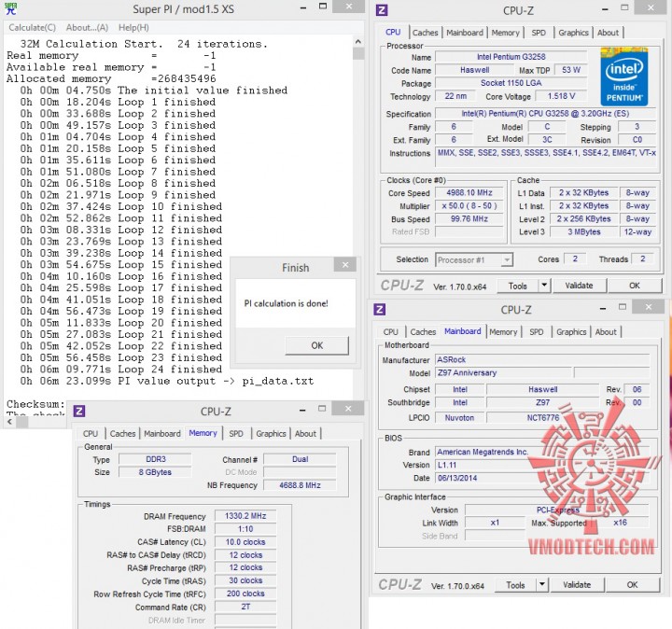
Task: Click the Super PI app icon in title bar
Action: (x=10, y=9)
